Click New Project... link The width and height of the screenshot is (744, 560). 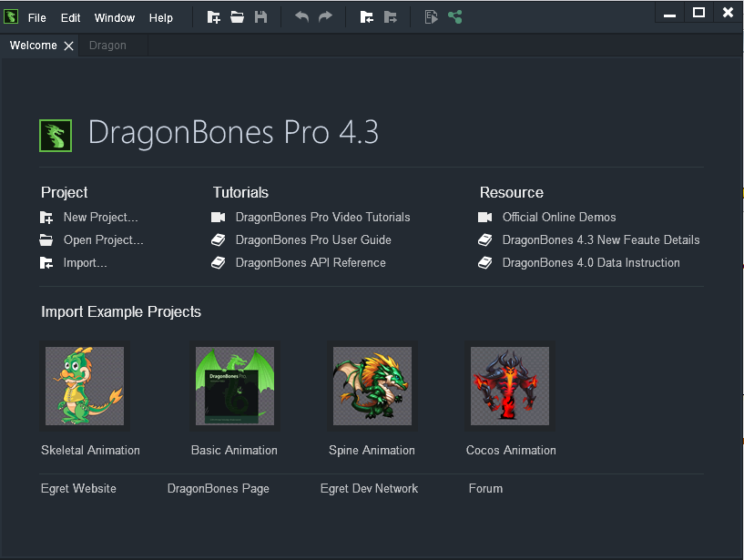coord(100,218)
